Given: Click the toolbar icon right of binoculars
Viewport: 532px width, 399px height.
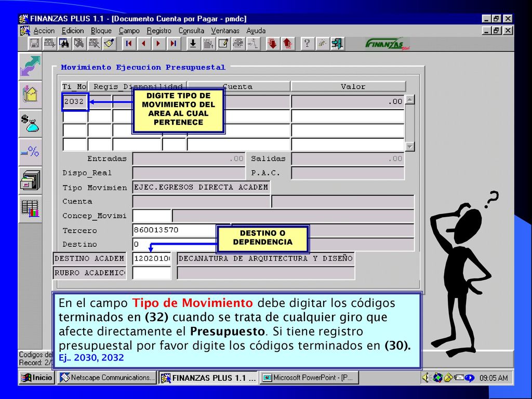Looking at the screenshot, I should 79,44.
